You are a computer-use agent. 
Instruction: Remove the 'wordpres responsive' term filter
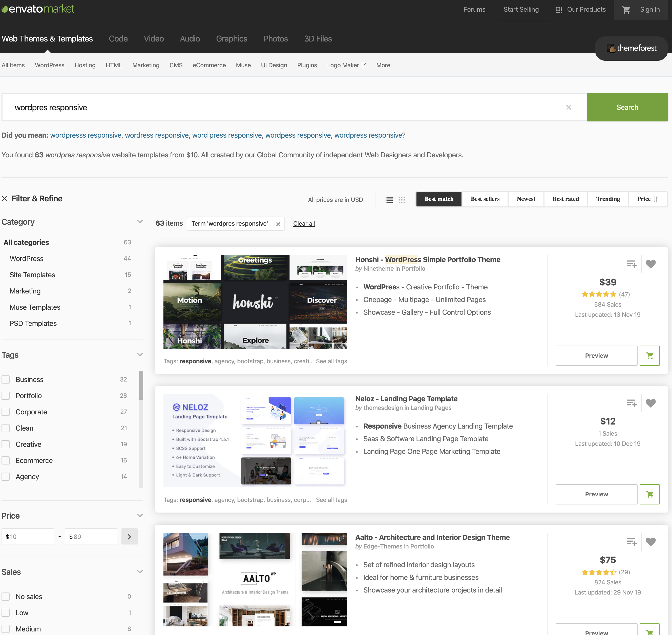tap(278, 224)
